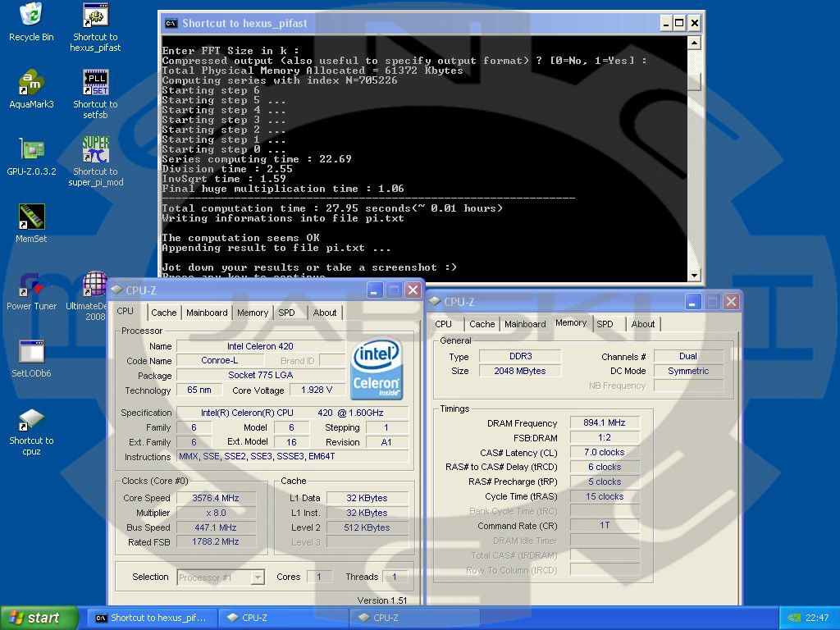Screen dimensions: 840x630
Task: Click the Memory Type value DDR3
Action: (x=520, y=356)
